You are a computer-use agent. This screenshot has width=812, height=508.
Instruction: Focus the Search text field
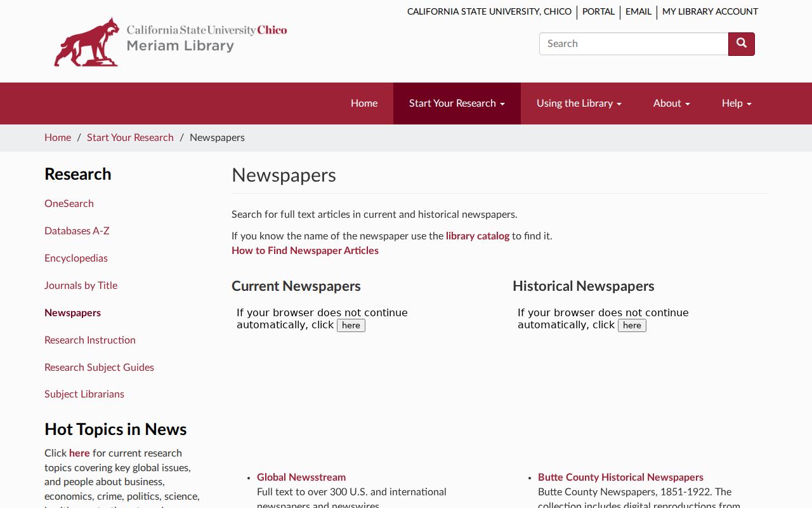pos(634,44)
